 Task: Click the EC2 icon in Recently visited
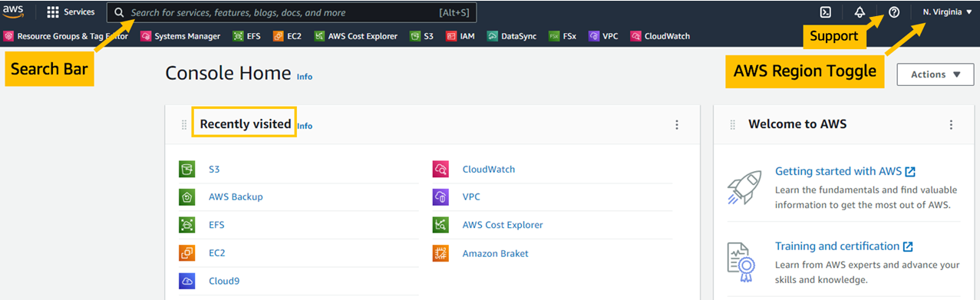click(x=186, y=252)
